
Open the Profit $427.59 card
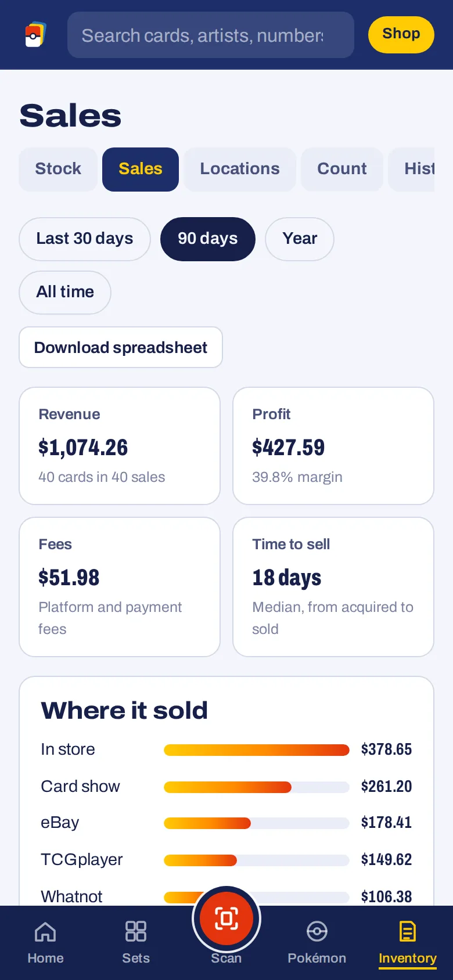pos(333,446)
